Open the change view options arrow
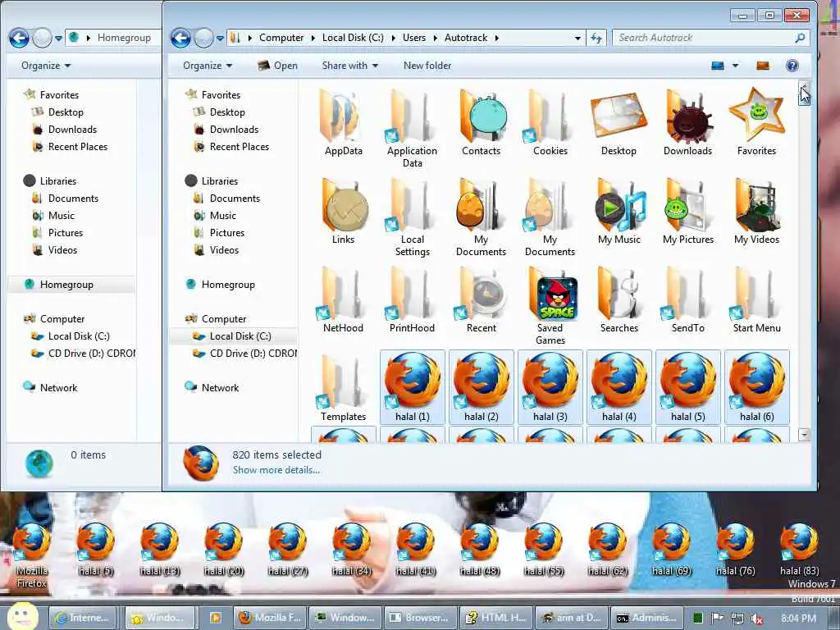The height and width of the screenshot is (630, 840). click(x=735, y=66)
